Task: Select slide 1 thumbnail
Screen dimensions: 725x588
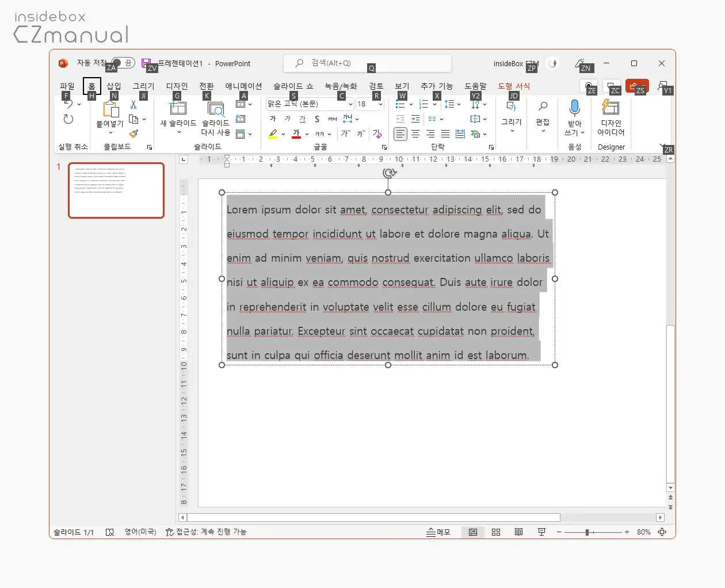Action: click(x=116, y=190)
